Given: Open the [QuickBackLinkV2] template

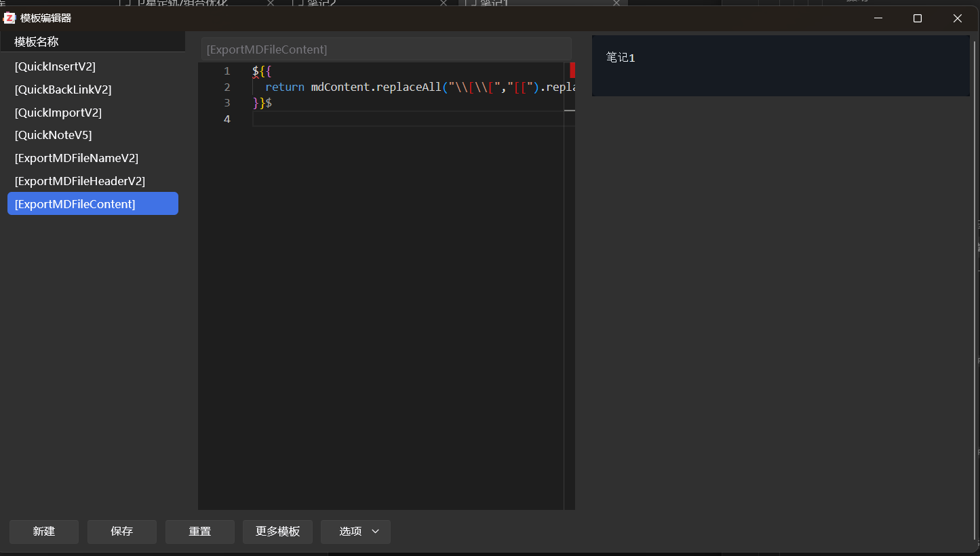Looking at the screenshot, I should [x=63, y=90].
